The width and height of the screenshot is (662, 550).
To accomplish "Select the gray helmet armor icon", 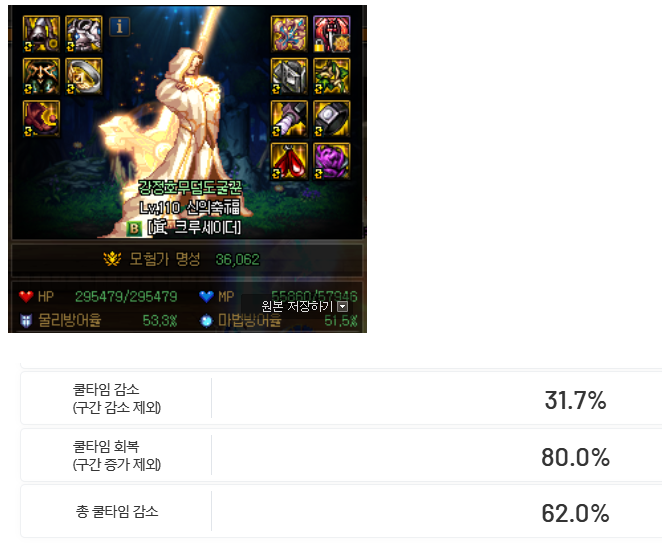I will pos(289,76).
